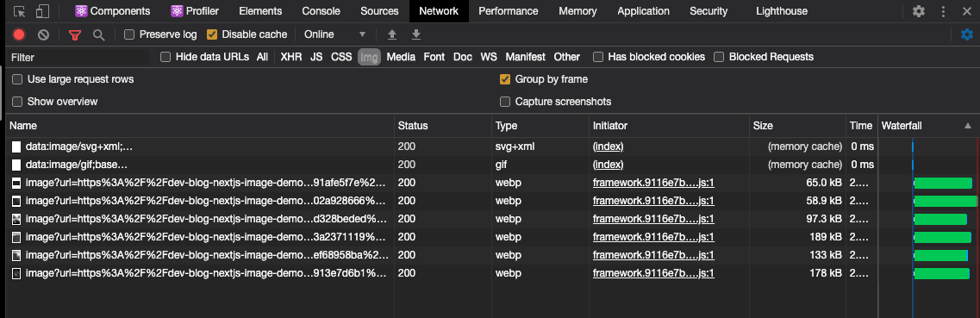Open network settings blue gear icon
The height and width of the screenshot is (318, 980).
coord(967,35)
